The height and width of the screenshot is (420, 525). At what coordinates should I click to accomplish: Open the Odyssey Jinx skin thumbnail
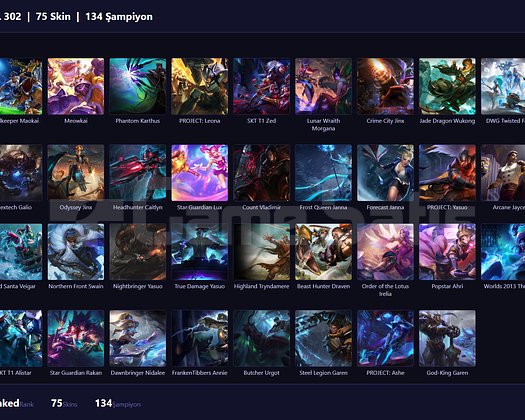(76, 173)
